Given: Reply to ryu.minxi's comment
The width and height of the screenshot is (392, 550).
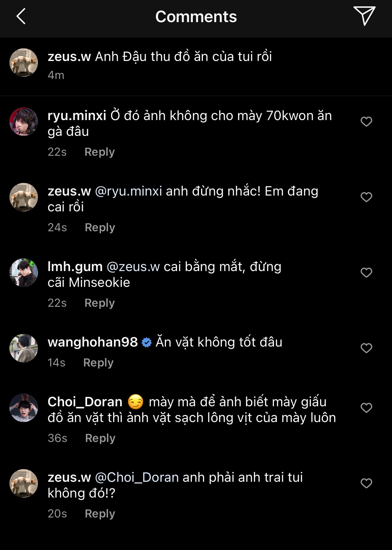Looking at the screenshot, I should (x=99, y=152).
